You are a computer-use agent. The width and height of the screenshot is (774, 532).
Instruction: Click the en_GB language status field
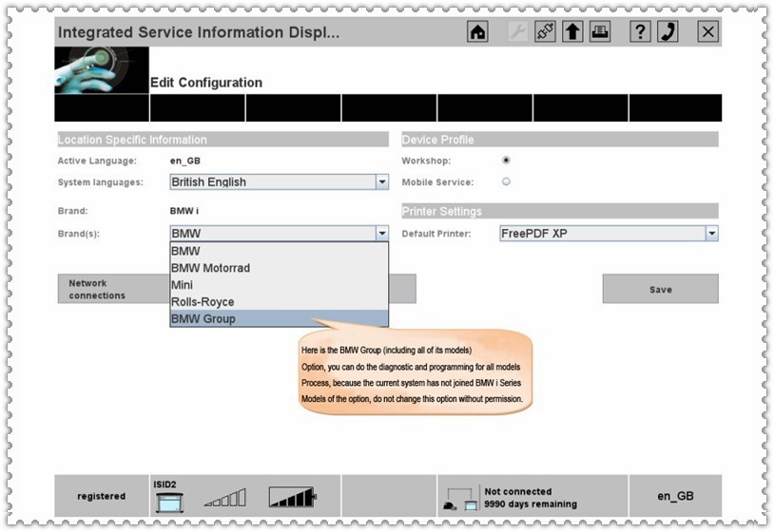click(x=675, y=496)
